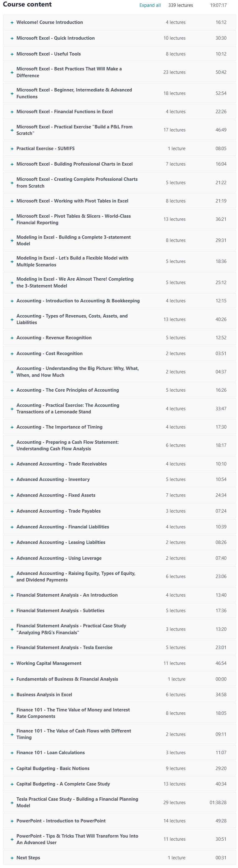The width and height of the screenshot is (238, 868).
Task: Open Accounting - Cost Recognition section
Action: click(120, 354)
